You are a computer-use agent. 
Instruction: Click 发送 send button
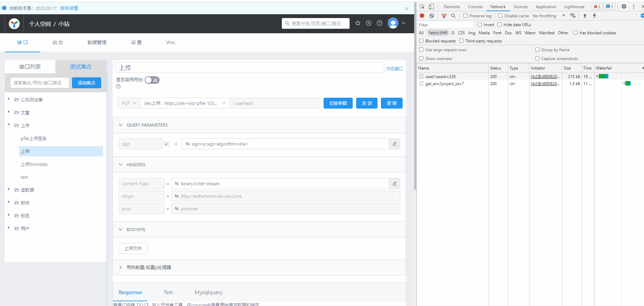[x=367, y=103]
